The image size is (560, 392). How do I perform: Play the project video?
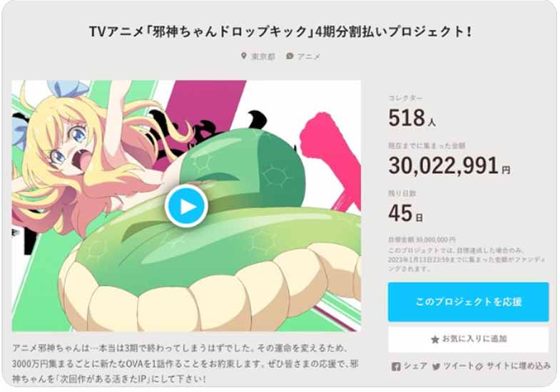point(186,206)
